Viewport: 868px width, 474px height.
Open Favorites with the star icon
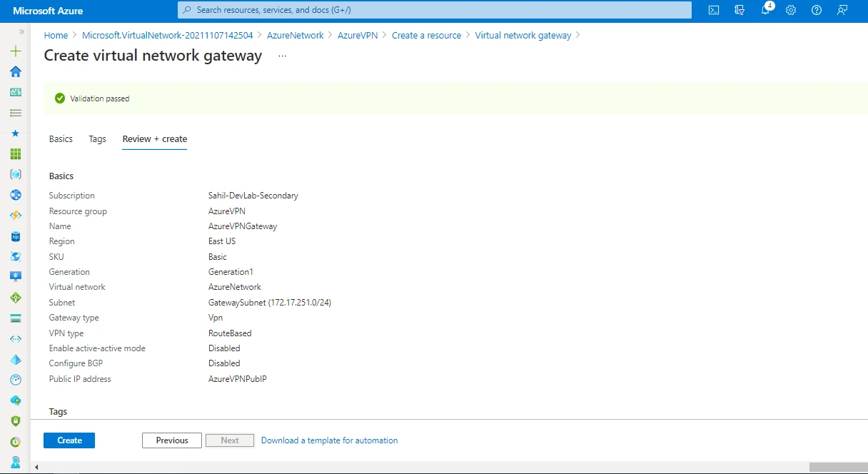[x=16, y=132]
